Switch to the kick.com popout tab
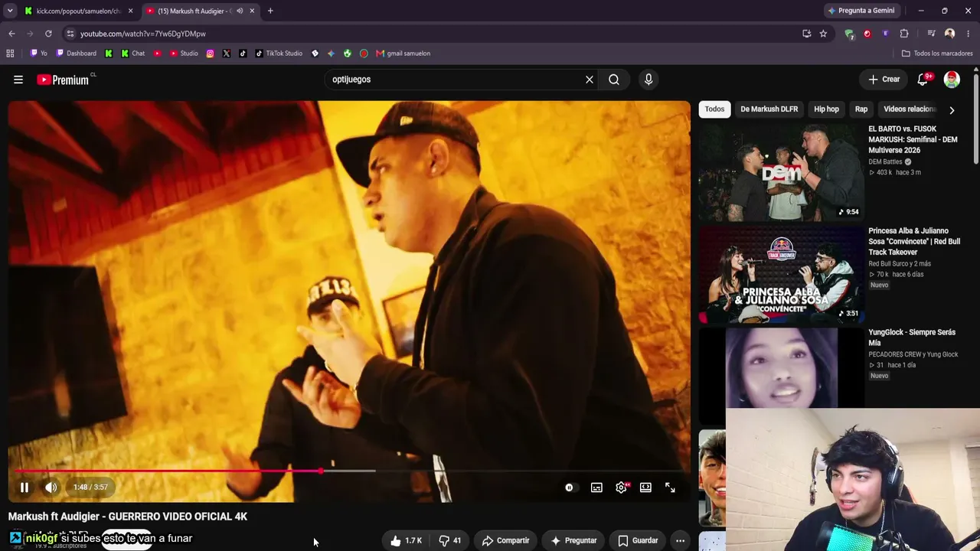Image resolution: width=980 pixels, height=551 pixels. coord(78,11)
